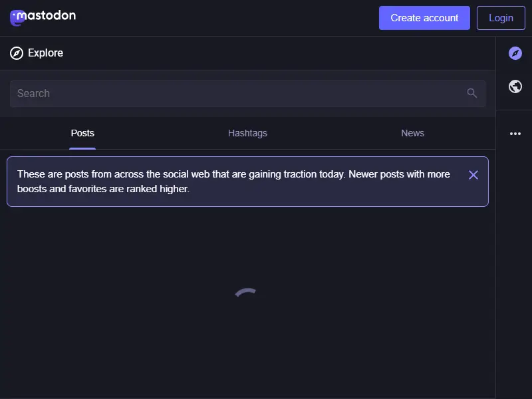This screenshot has width=532, height=399.
Task: Click the compass icon beside Explore heading
Action: 16,53
